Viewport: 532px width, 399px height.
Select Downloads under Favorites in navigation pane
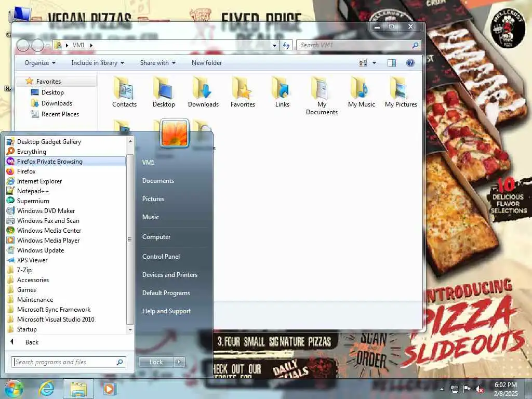click(51, 103)
